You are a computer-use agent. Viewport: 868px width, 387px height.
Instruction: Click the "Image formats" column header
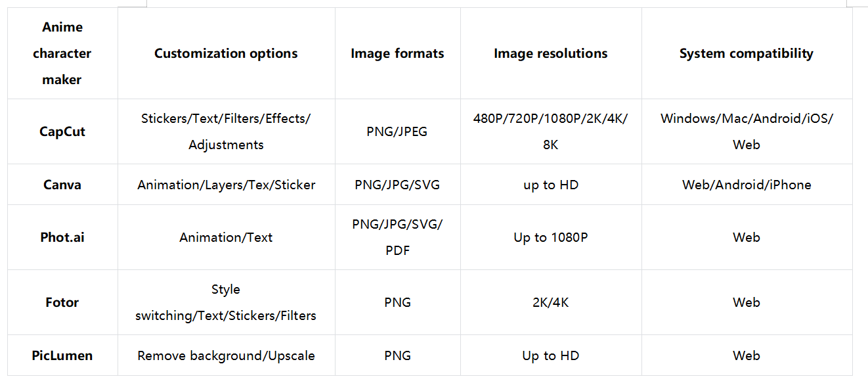(x=397, y=53)
